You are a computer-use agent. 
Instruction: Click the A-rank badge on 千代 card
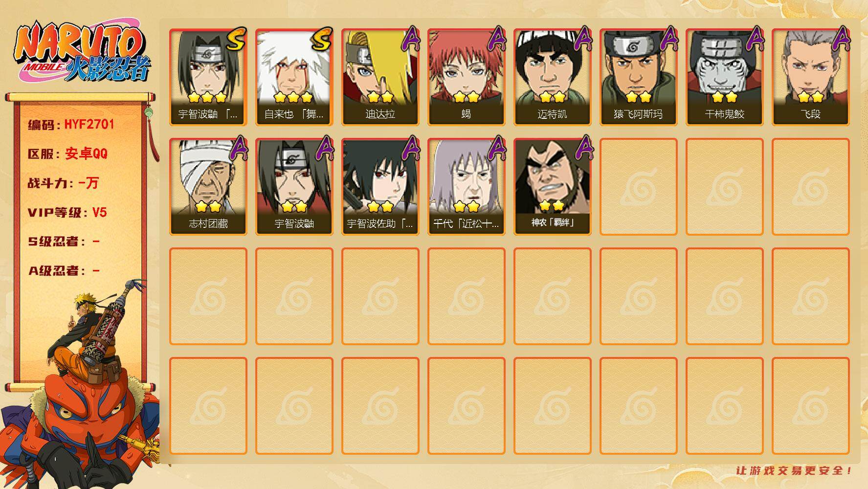point(496,148)
